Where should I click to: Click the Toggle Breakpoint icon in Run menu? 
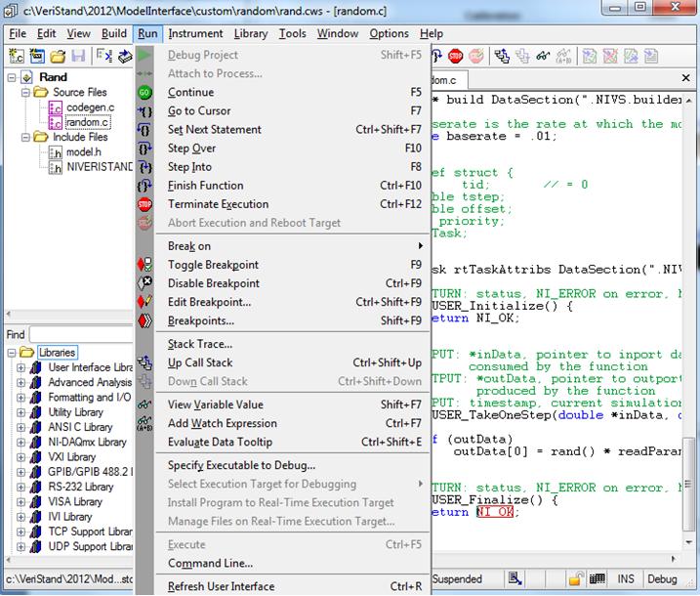(145, 265)
